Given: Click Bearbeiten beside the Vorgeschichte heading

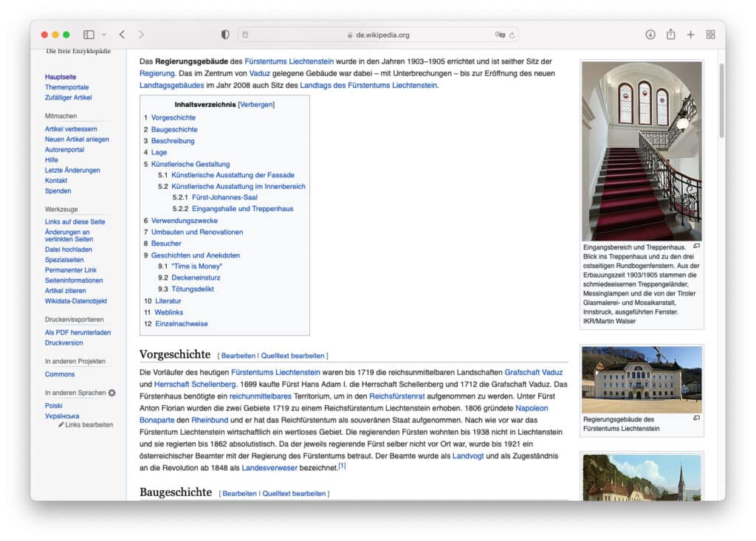Looking at the screenshot, I should tap(238, 356).
